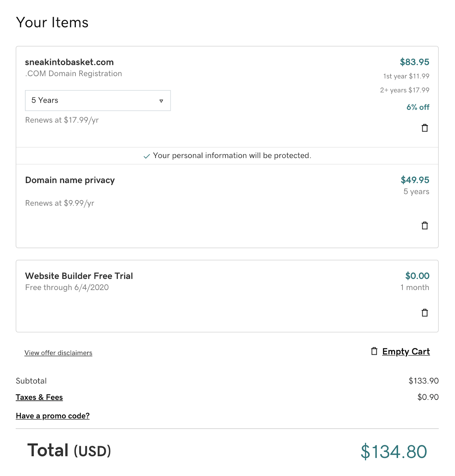
Task: Click trash icon beside Empty Cart
Action: [x=374, y=351]
